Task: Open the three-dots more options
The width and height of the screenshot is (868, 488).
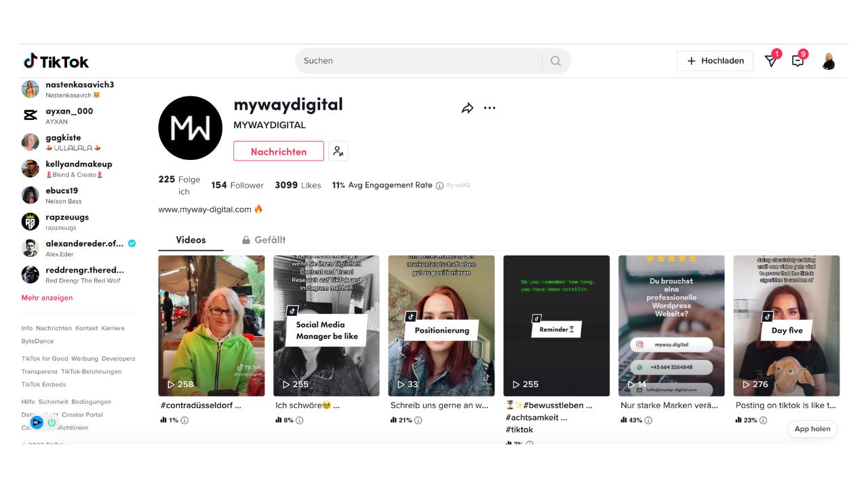Action: tap(490, 108)
